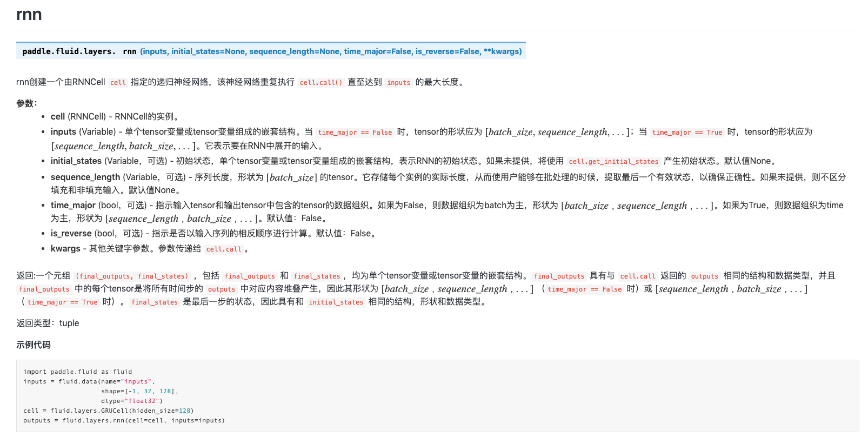The height and width of the screenshot is (443, 868).
Task: Click 'cell.get_initial_states' inline code
Action: point(613,162)
